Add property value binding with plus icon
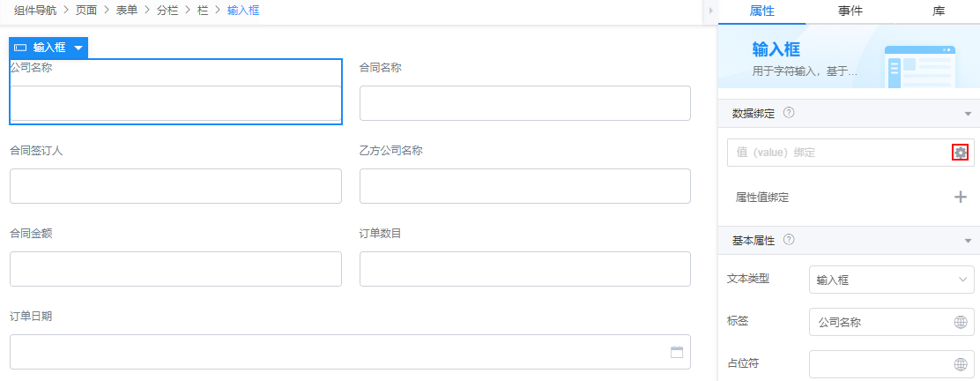The width and height of the screenshot is (980, 381). pos(961,197)
